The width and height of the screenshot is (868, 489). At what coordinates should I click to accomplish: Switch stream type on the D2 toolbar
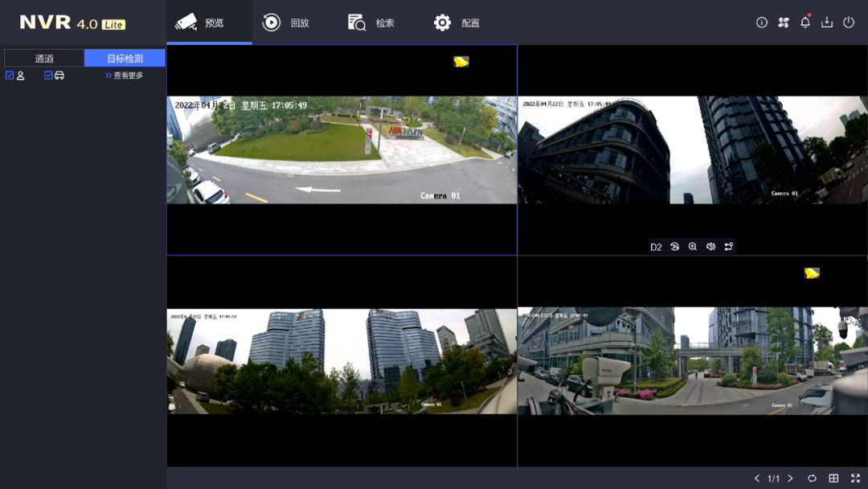(729, 247)
